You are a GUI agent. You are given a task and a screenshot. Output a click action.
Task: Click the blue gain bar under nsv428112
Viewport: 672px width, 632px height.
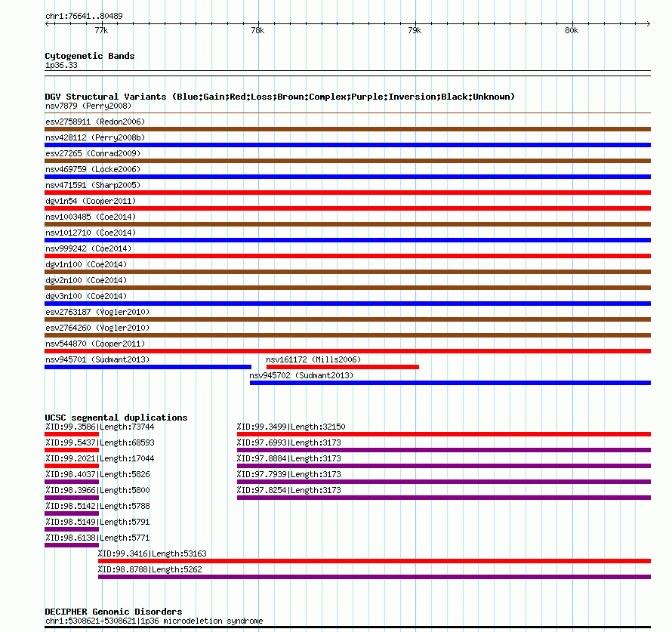[347, 145]
